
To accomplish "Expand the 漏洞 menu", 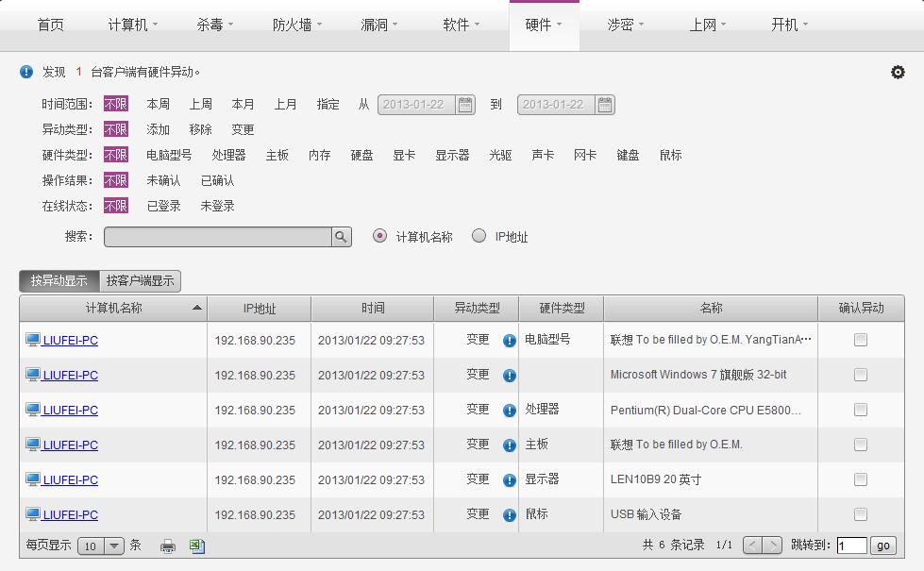I will click(378, 25).
